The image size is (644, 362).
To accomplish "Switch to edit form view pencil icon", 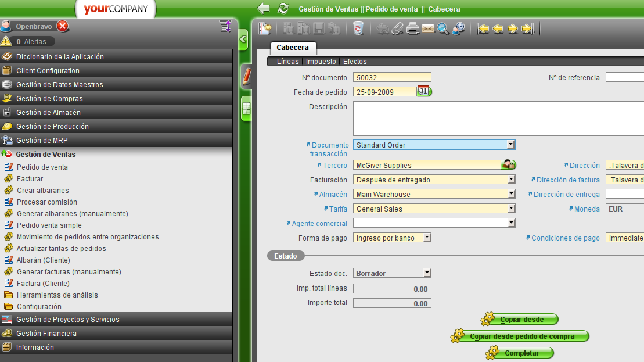I will tap(246, 77).
